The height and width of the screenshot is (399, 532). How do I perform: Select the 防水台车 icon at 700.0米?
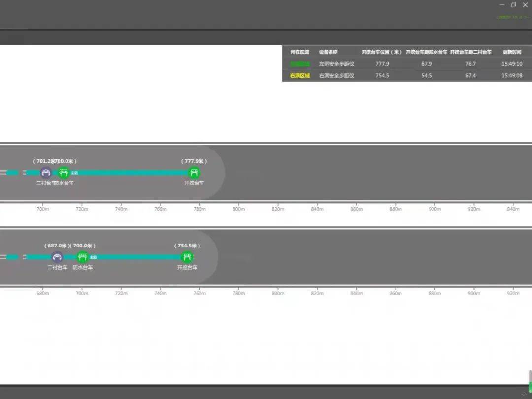[82, 257]
